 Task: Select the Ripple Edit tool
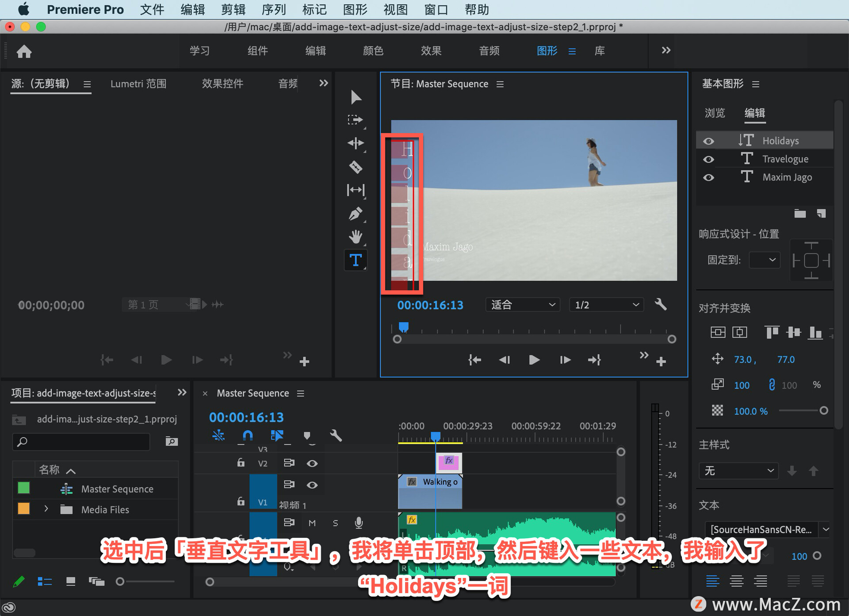pos(356,143)
